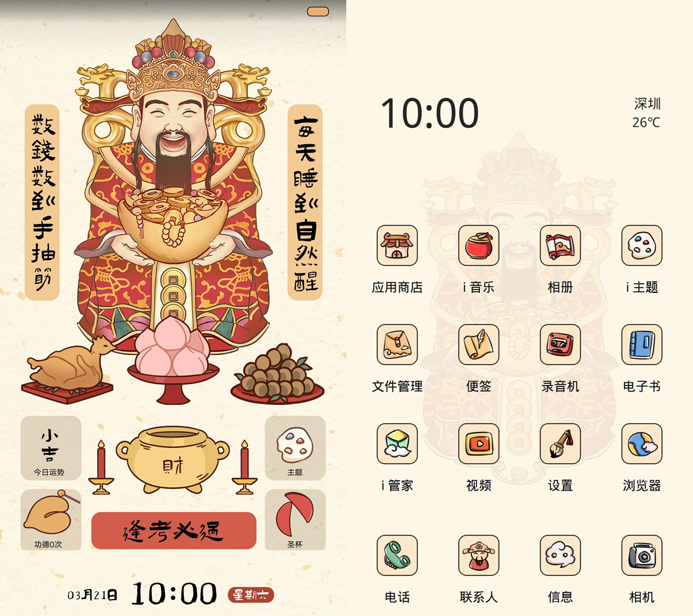Launch i 管家 manager app

pyautogui.click(x=397, y=444)
